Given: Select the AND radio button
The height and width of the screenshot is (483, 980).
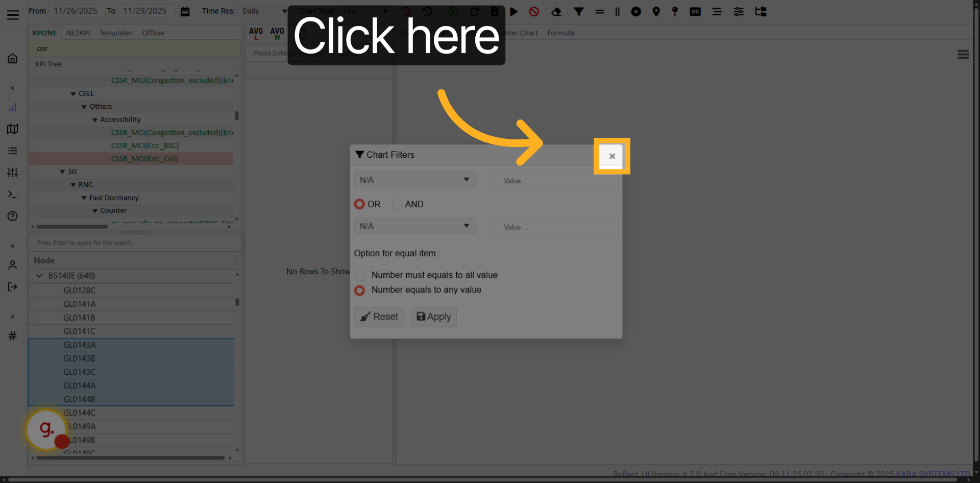Looking at the screenshot, I should 397,204.
